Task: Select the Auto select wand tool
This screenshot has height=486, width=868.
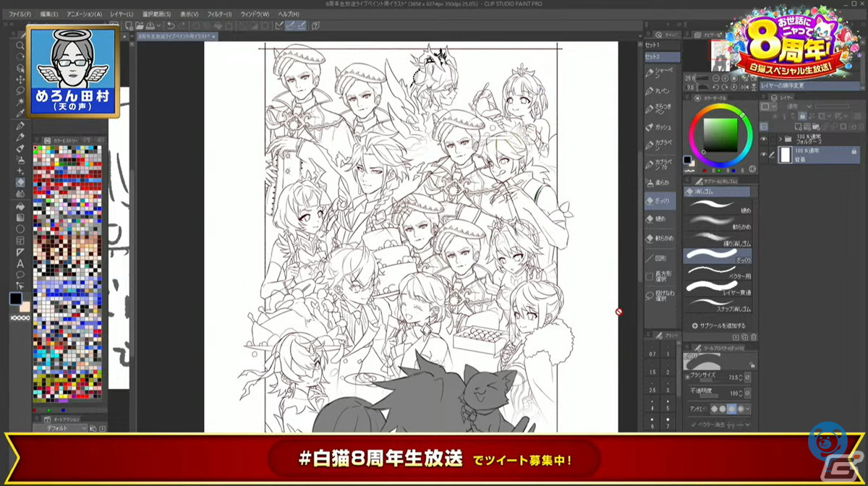Action: coord(20,102)
